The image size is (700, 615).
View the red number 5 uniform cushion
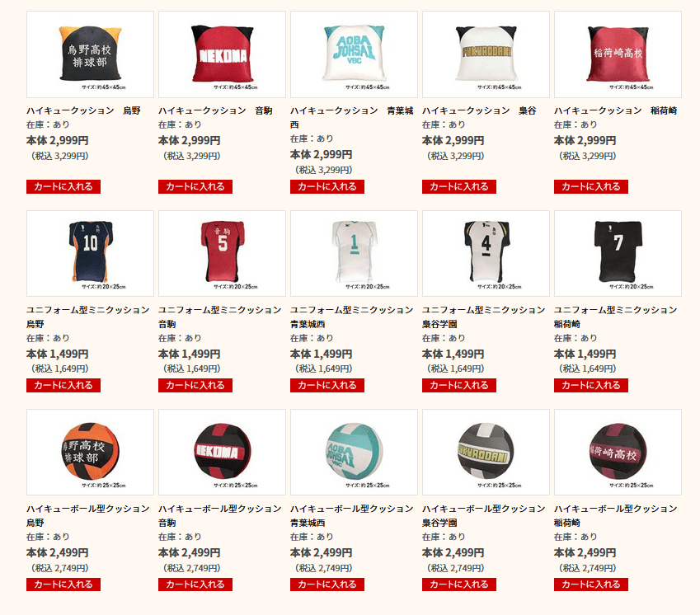(x=222, y=253)
